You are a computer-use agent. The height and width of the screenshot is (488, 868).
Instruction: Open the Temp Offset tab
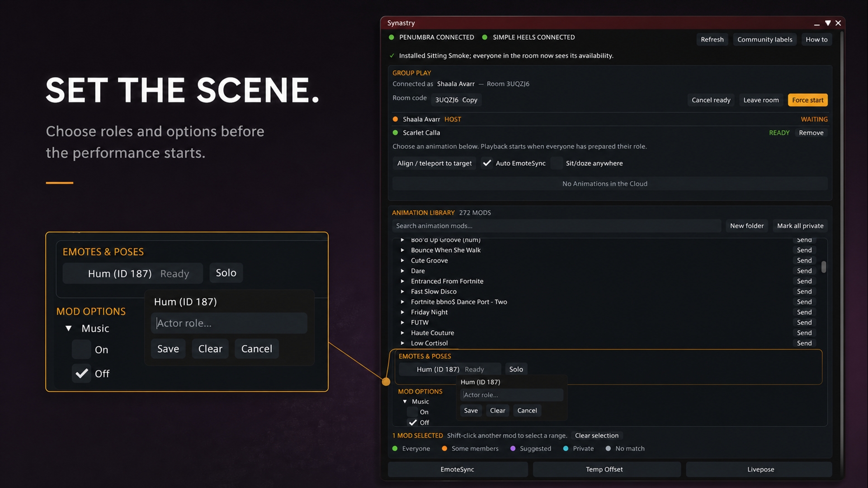(x=606, y=469)
